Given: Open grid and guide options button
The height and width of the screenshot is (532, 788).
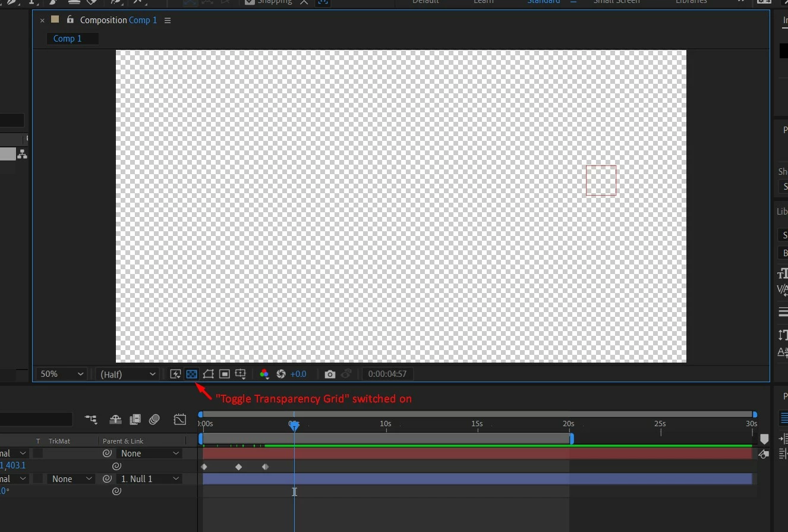Looking at the screenshot, I should (241, 374).
